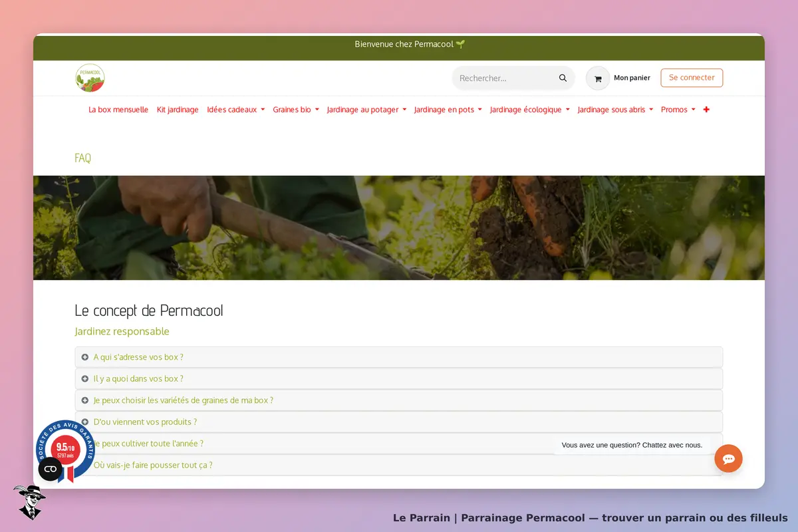Viewport: 798px width, 532px height.
Task: Click the Se connecter button
Action: [692, 78]
